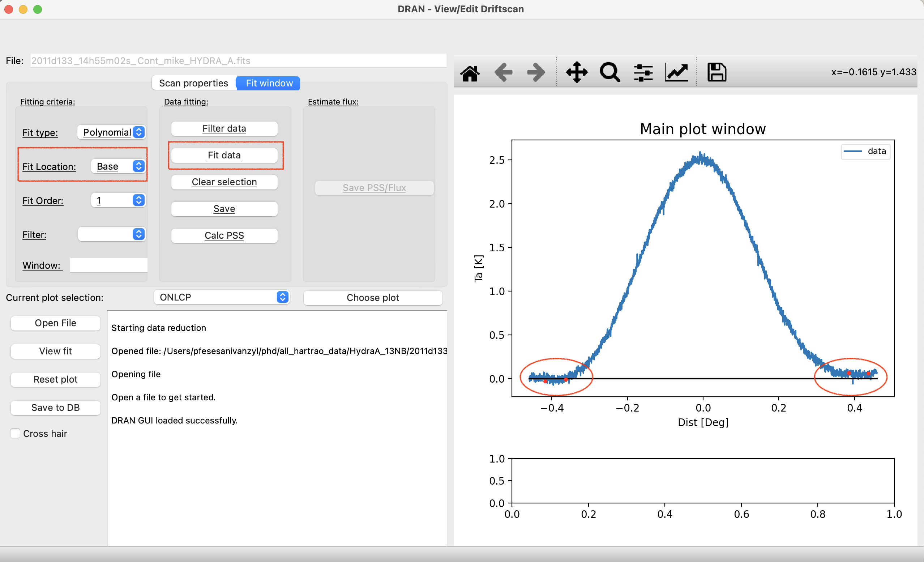Go back to previous plot view
This screenshot has height=562, width=924.
(x=503, y=72)
